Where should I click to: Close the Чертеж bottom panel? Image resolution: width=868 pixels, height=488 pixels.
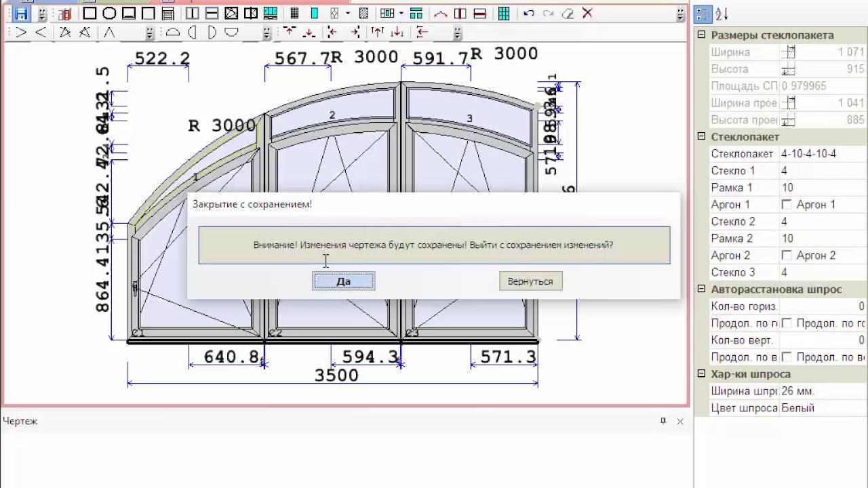point(680,422)
